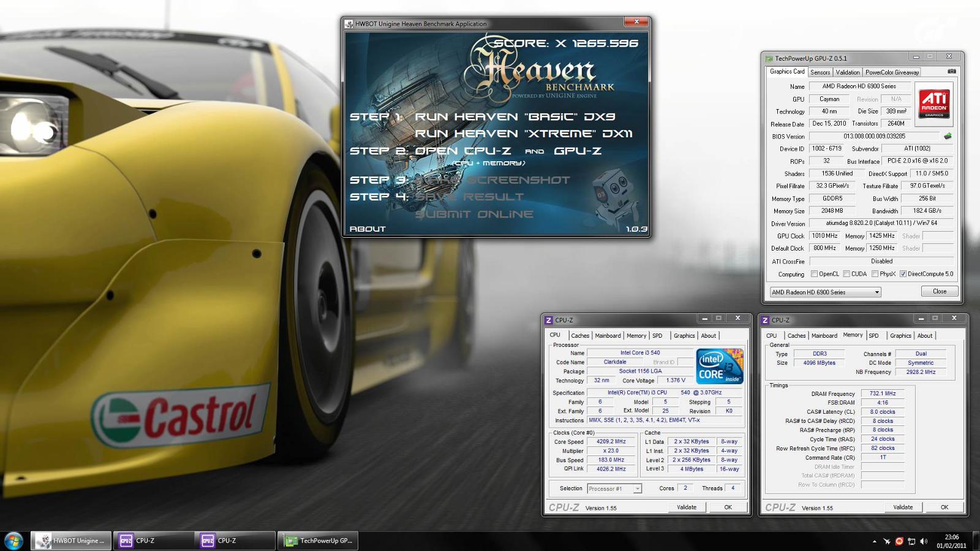The height and width of the screenshot is (551, 980).
Task: Open the Processor #1 selection dropdown
Action: click(x=614, y=488)
